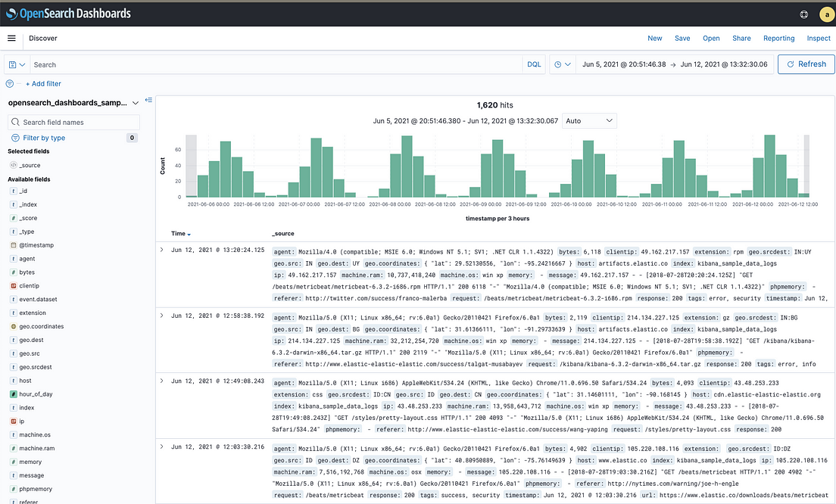Screen dimensions: 836x504
Task: Click the geo.coordinates geo point icon
Action: [x=14, y=327]
